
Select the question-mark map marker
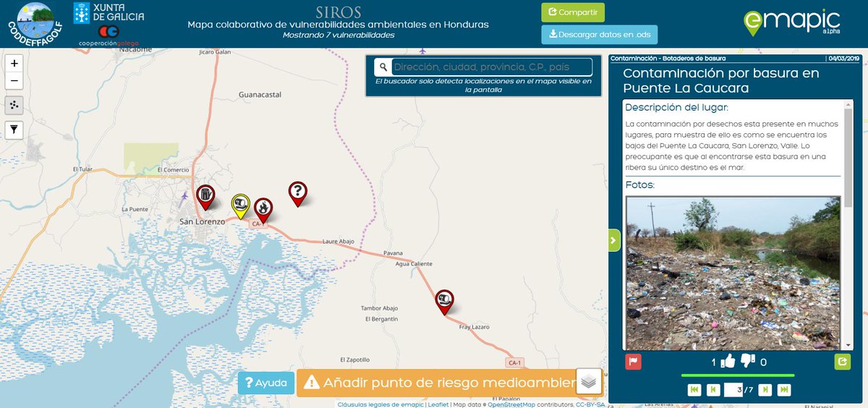coord(297,193)
